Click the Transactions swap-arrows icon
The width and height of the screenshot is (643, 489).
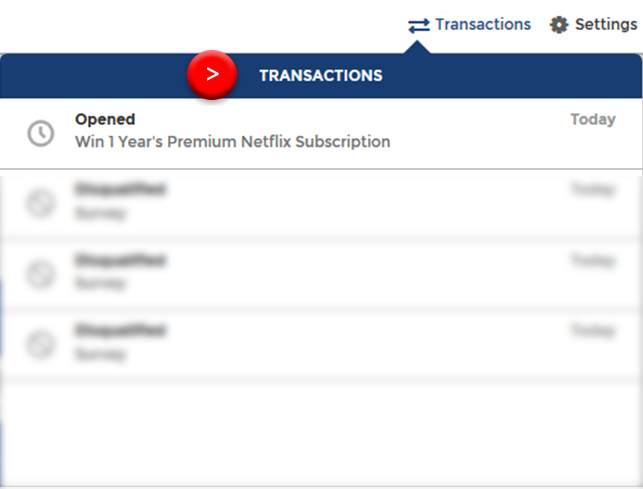419,25
